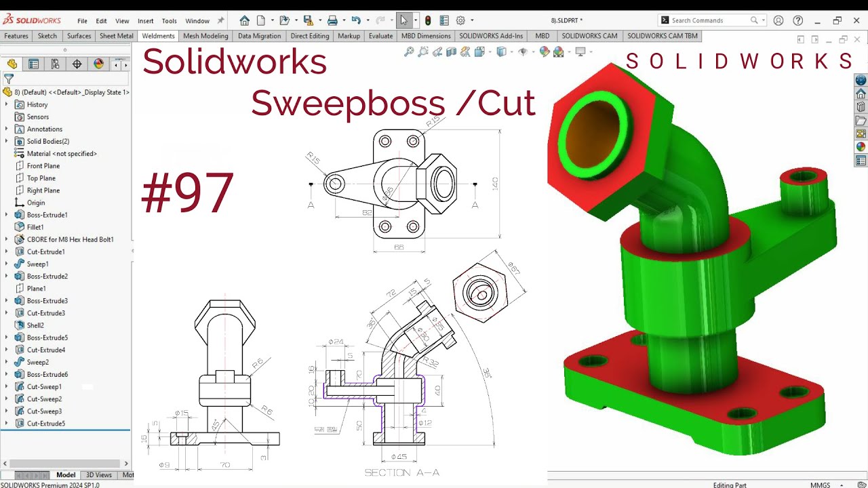
Task: Expand the History tree node
Action: [x=7, y=104]
